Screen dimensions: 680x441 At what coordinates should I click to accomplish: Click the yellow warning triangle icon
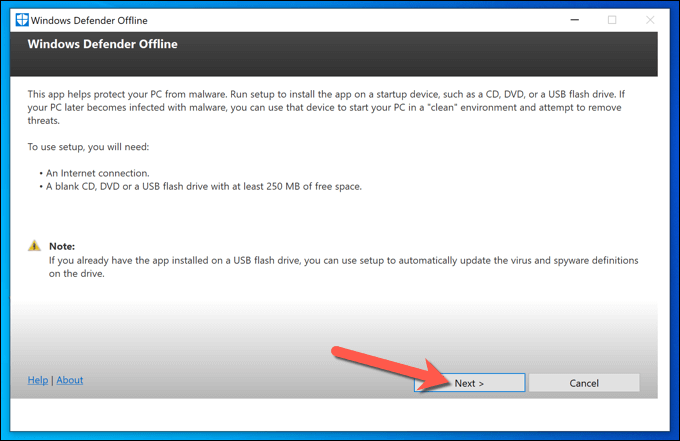[x=34, y=245]
